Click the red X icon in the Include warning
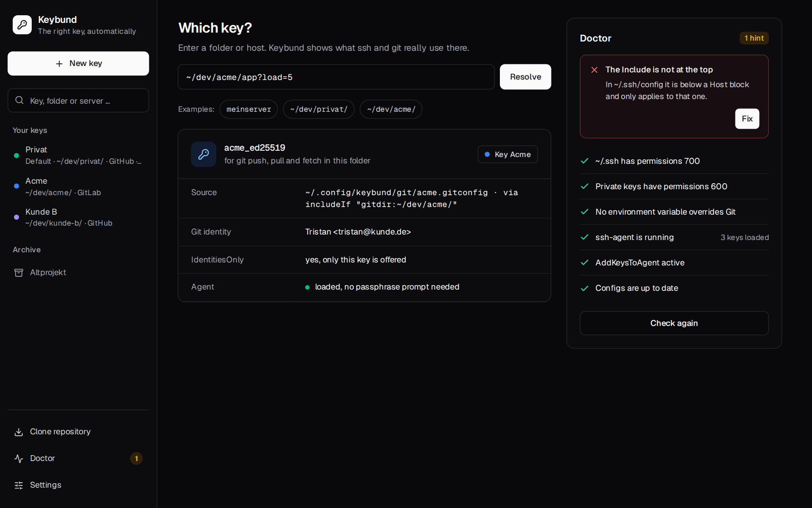Screen dimensions: 812x508 (594, 70)
